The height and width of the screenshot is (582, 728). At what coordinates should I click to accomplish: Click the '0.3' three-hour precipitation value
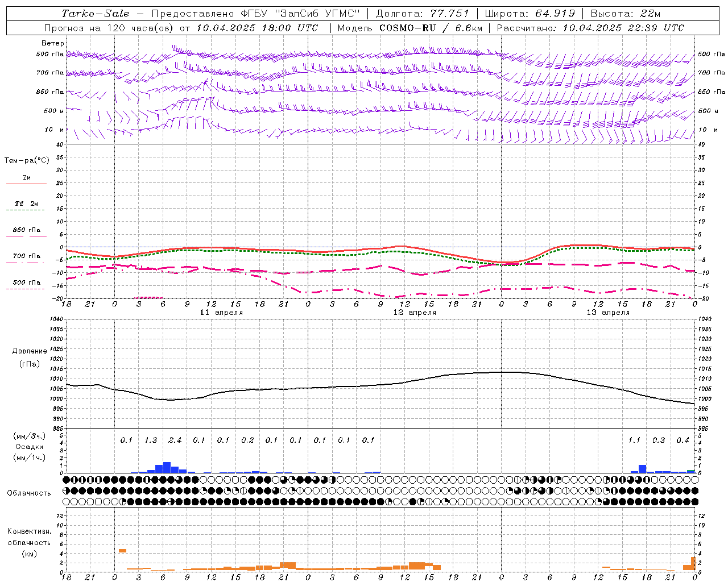[659, 440]
